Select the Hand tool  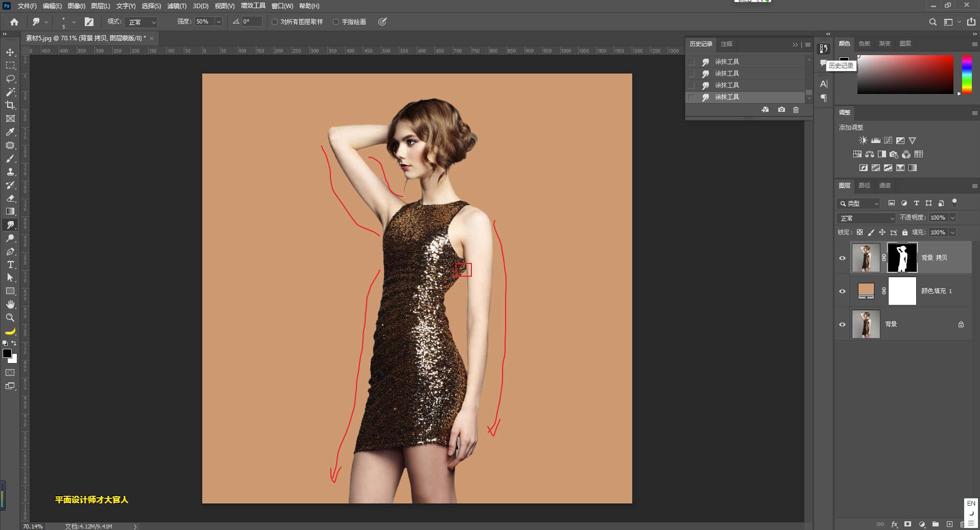point(10,304)
